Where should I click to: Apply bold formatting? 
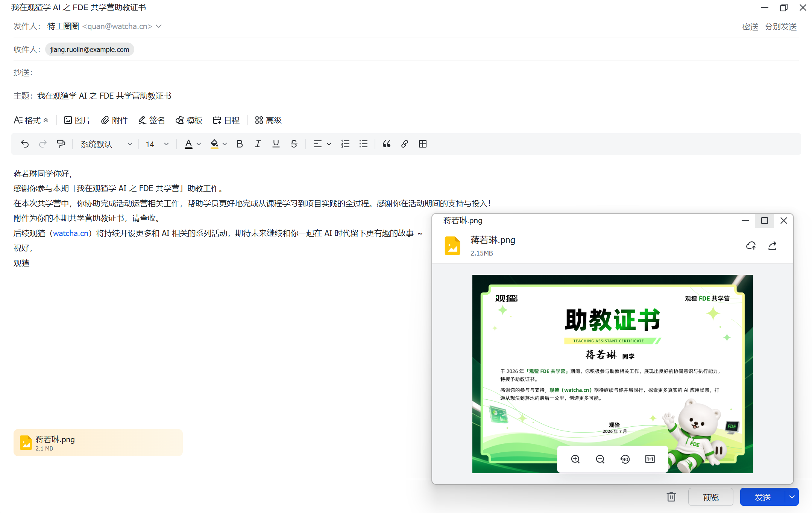(240, 144)
